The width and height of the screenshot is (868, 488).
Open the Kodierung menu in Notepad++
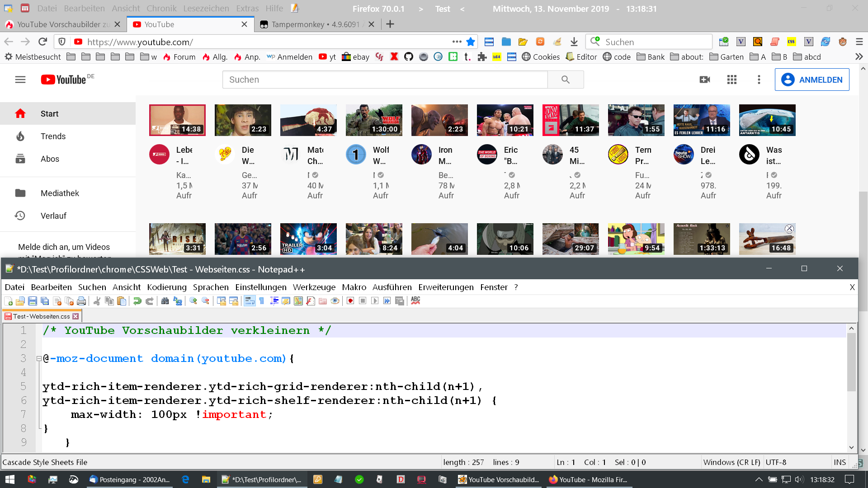click(166, 287)
